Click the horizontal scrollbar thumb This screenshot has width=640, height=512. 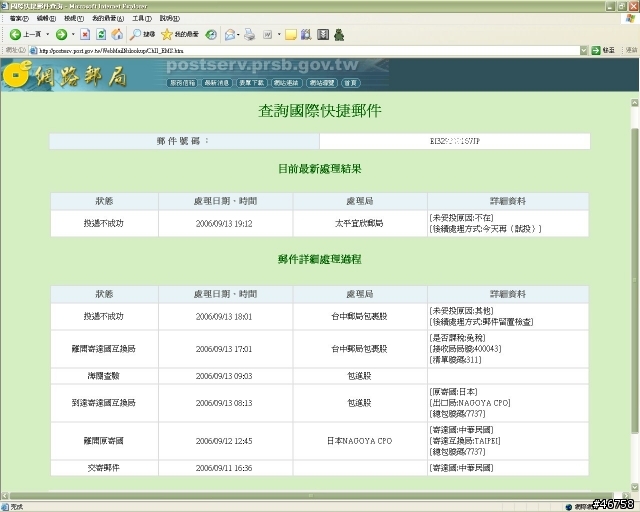[311, 496]
